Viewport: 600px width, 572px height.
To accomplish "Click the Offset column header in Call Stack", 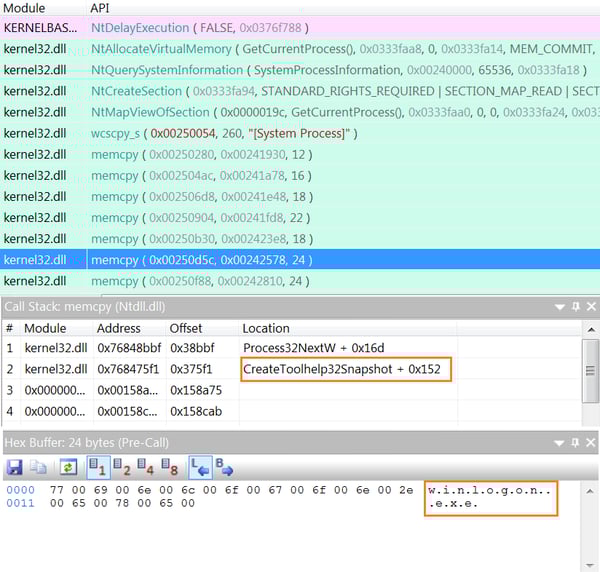I will (x=186, y=328).
